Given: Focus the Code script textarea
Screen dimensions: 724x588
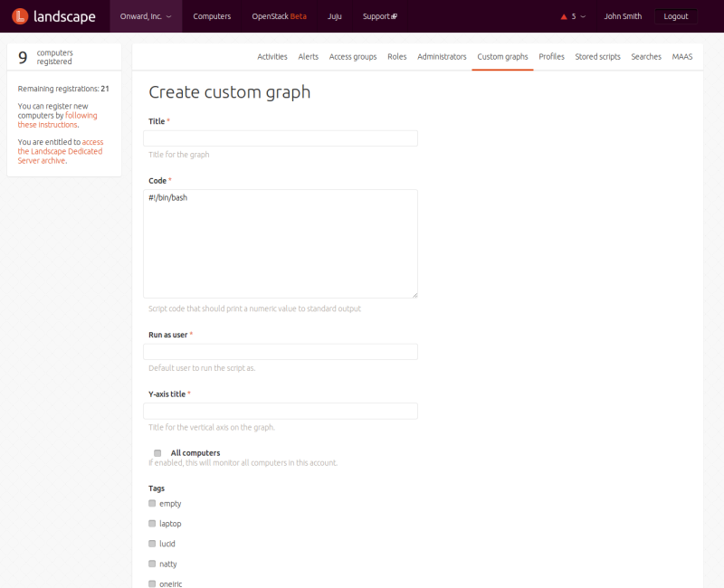Looking at the screenshot, I should coord(281,243).
